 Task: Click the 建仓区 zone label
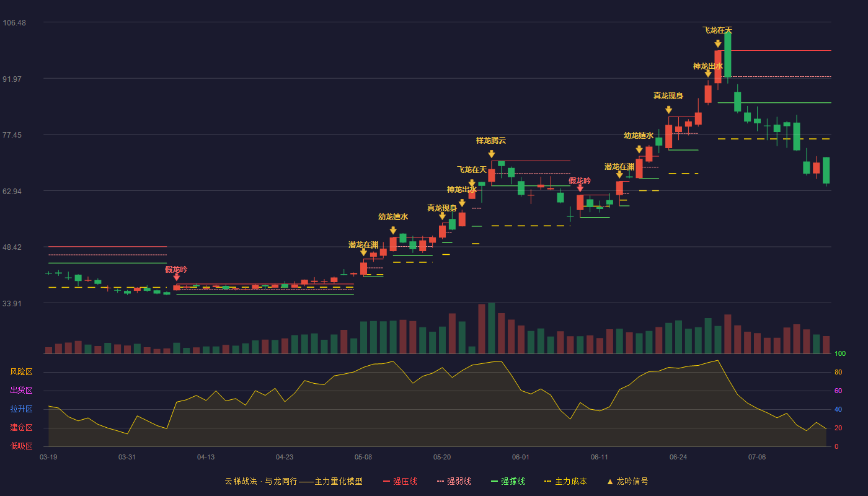tap(22, 428)
